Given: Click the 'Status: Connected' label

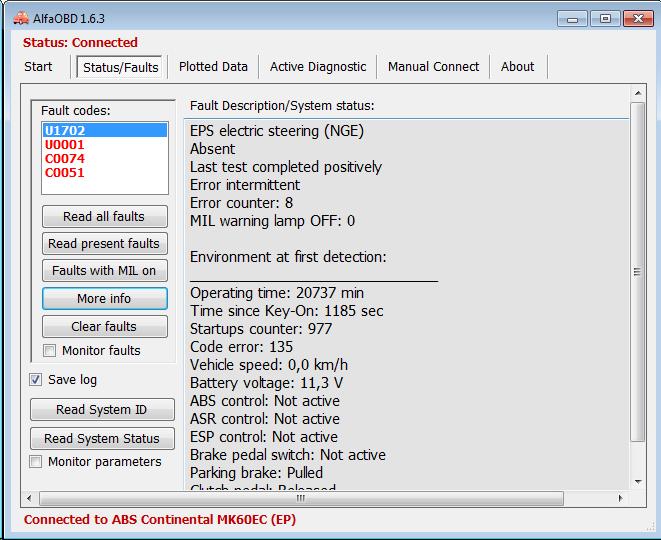Looking at the screenshot, I should (80, 43).
